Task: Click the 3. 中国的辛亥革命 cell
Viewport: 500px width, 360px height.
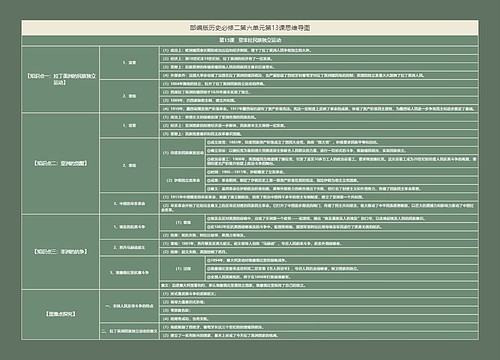Action: pyautogui.click(x=129, y=203)
